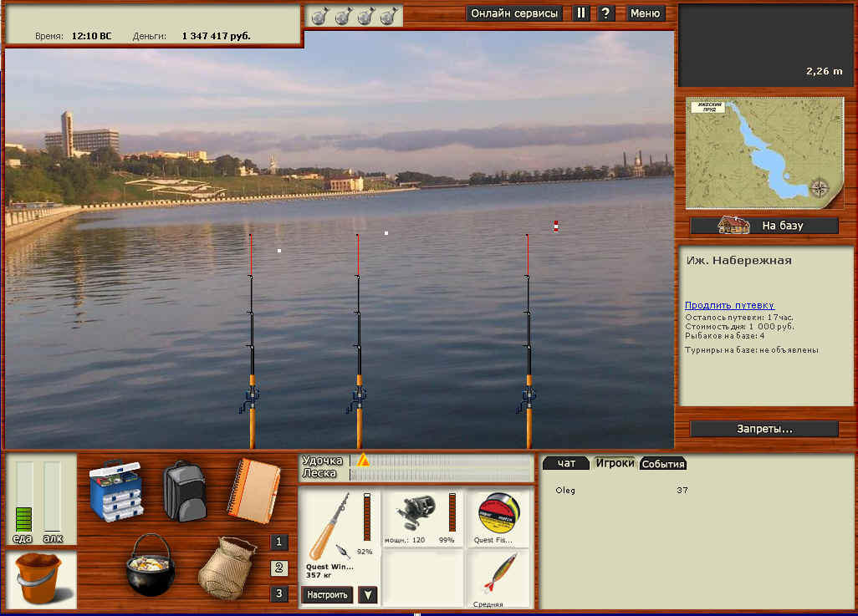Click the warning triangle on Удочка bar
858x616 pixels.
(363, 460)
